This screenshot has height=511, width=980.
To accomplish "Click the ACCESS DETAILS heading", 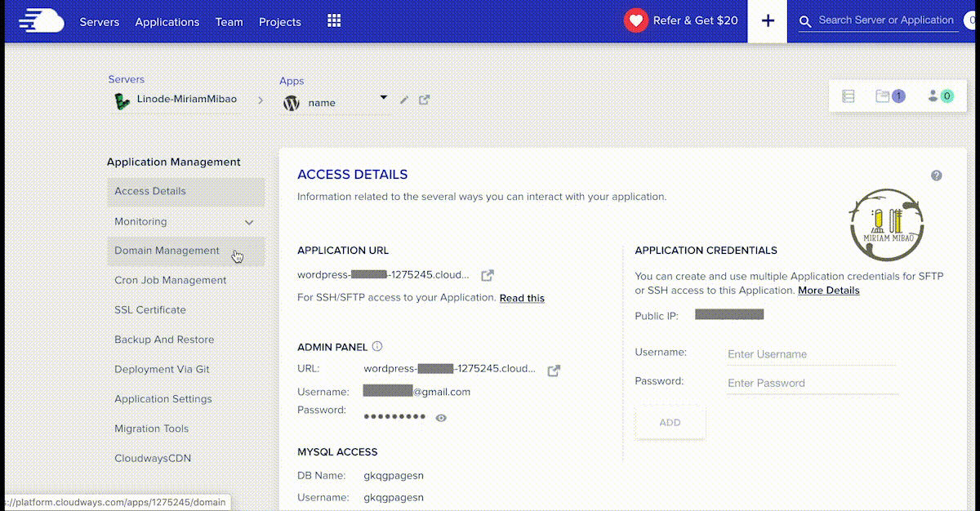I will (353, 175).
